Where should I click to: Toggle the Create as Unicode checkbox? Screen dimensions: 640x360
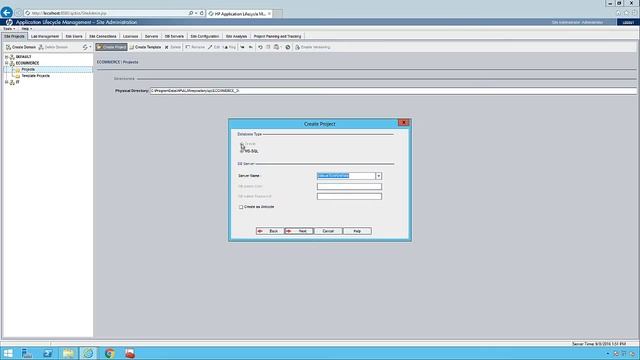[x=241, y=207]
